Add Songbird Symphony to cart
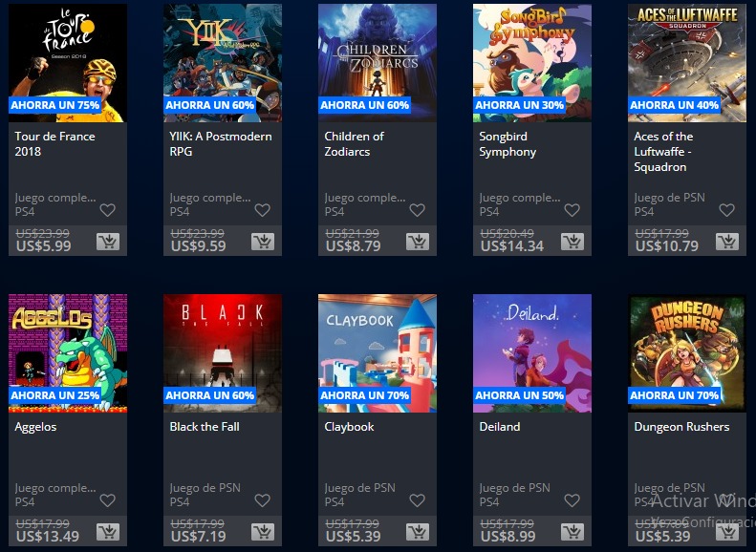 [x=572, y=242]
